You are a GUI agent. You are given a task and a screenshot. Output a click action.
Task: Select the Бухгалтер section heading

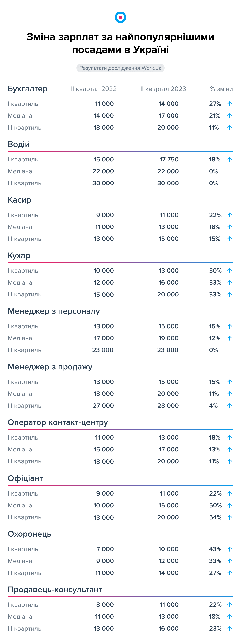click(x=27, y=89)
